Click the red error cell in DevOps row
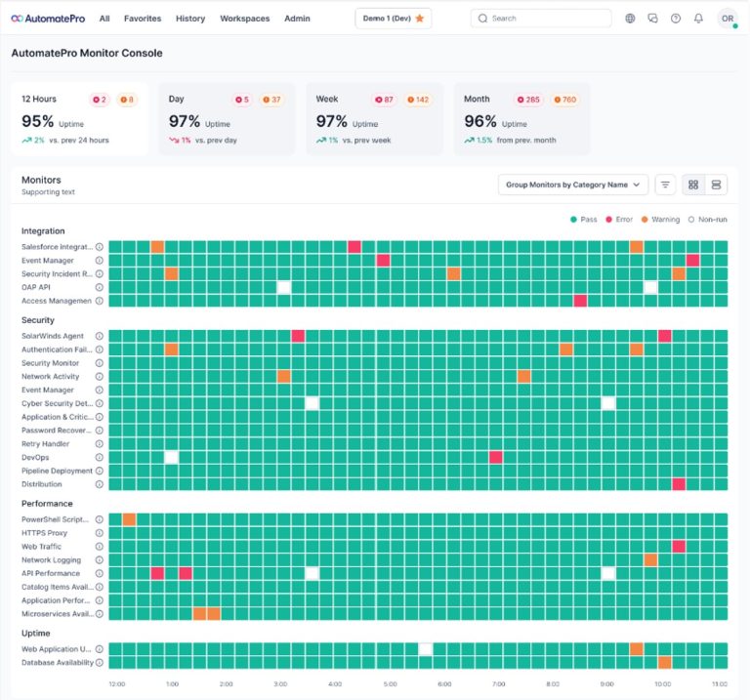 (x=495, y=457)
